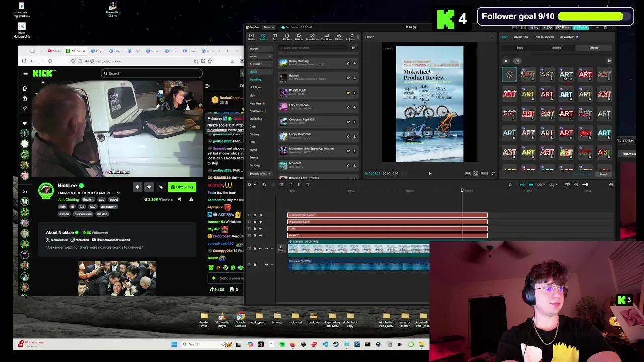This screenshot has height=362, width=644.
Task: Mute the main video track
Action: 266,248
